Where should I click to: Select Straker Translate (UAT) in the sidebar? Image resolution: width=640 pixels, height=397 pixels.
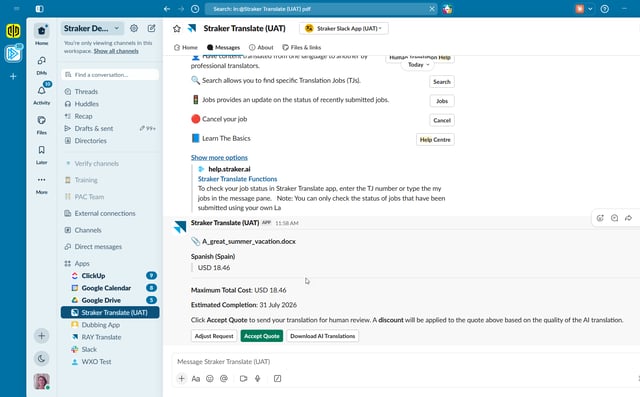pyautogui.click(x=110, y=312)
